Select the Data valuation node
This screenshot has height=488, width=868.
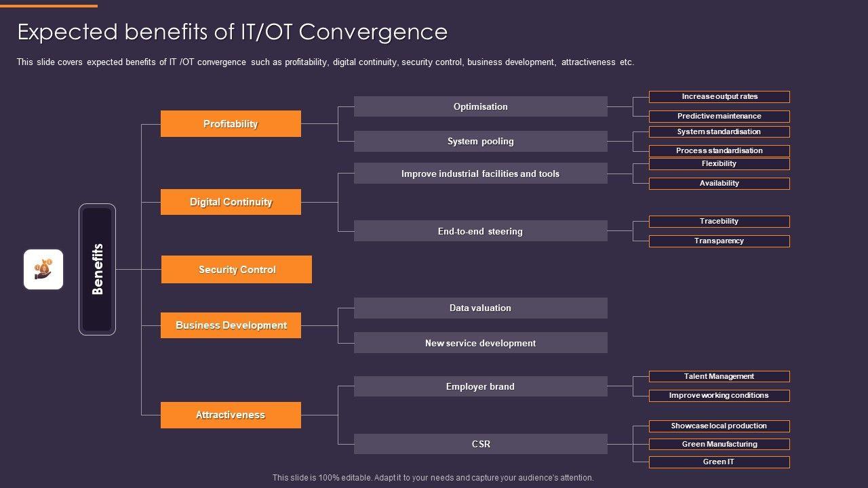point(480,308)
